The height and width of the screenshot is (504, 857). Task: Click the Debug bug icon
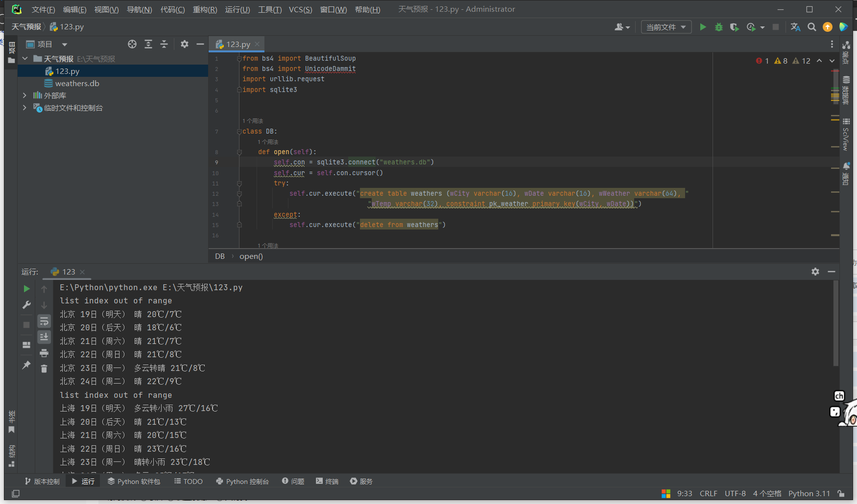(718, 27)
